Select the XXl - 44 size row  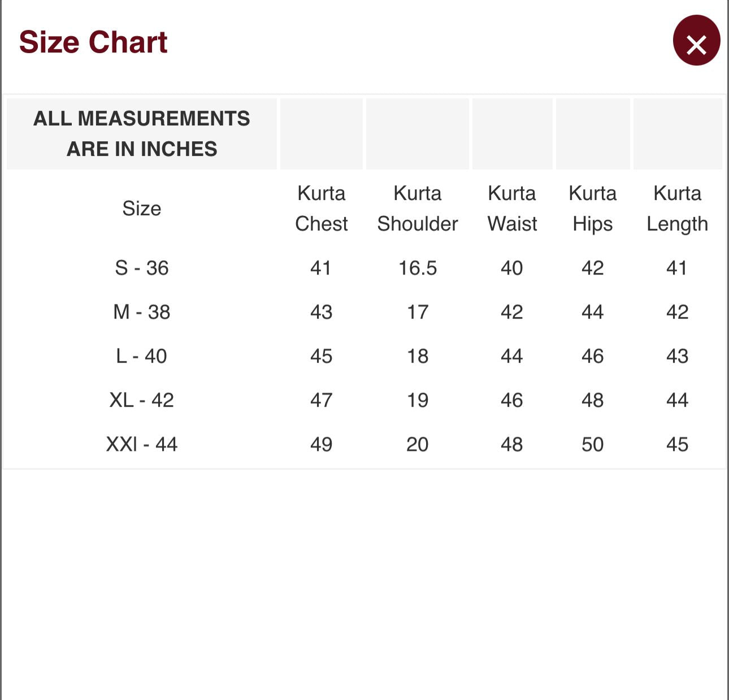[364, 444]
